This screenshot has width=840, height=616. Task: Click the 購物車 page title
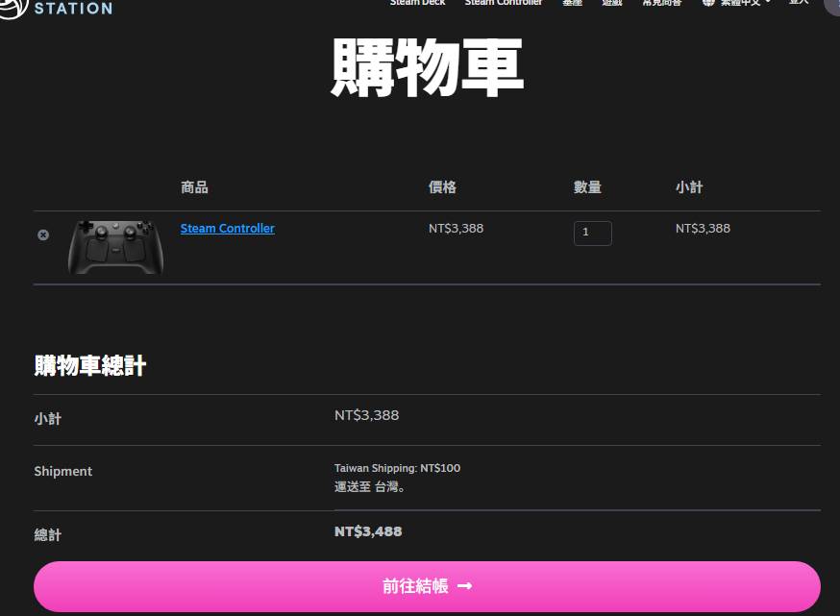point(427,67)
